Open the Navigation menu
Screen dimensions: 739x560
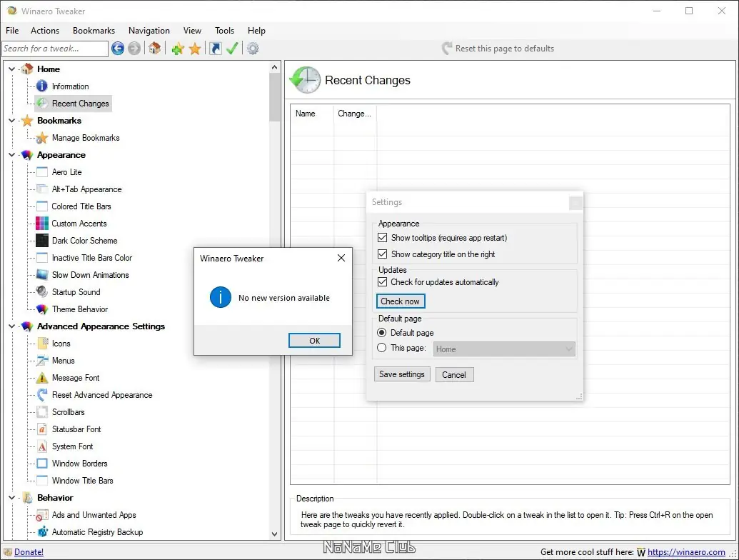point(149,30)
